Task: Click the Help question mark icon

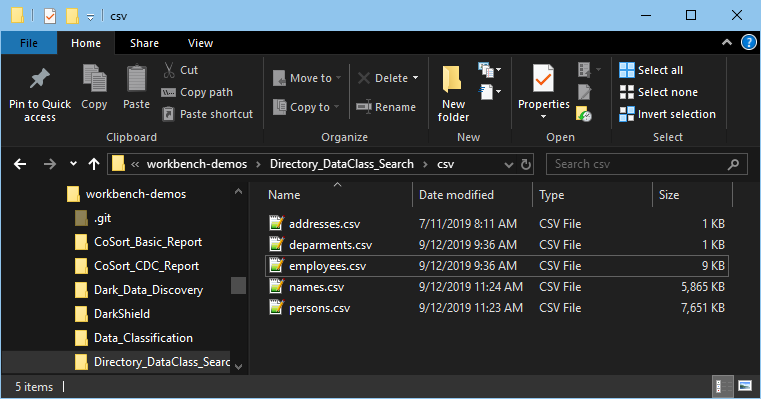Action: point(748,43)
